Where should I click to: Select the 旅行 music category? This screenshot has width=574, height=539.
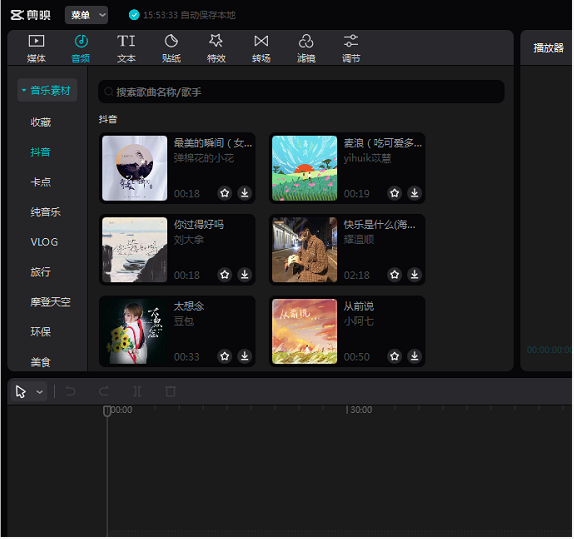pos(40,272)
